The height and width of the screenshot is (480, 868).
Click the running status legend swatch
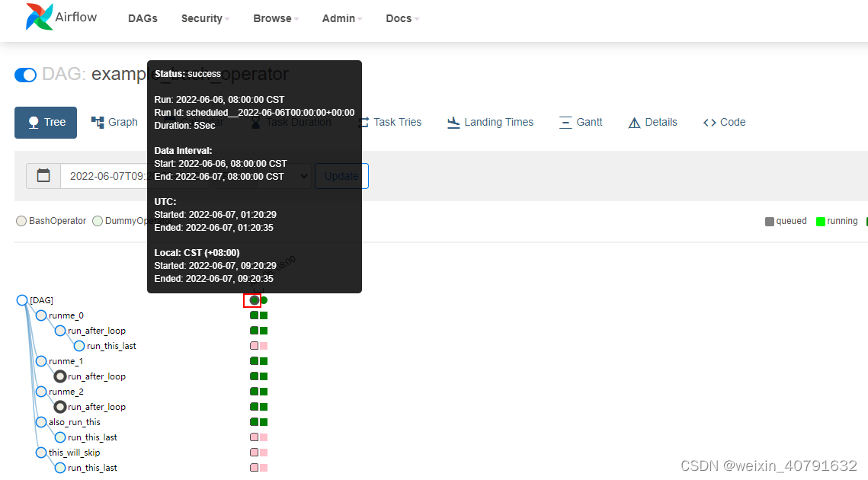(x=821, y=222)
